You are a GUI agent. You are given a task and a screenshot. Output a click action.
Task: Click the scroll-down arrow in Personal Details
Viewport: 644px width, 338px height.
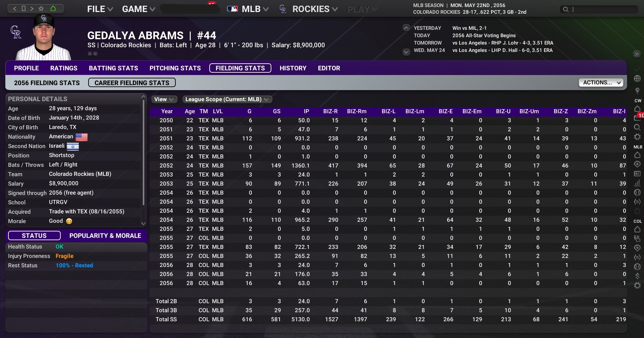(144, 223)
